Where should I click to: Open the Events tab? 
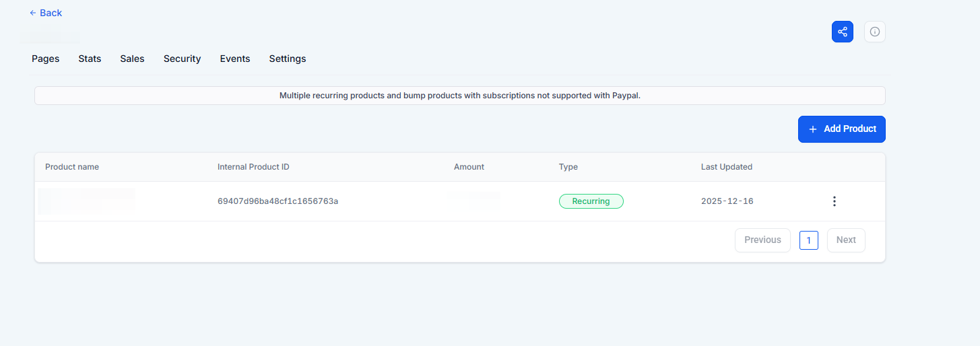[235, 59]
